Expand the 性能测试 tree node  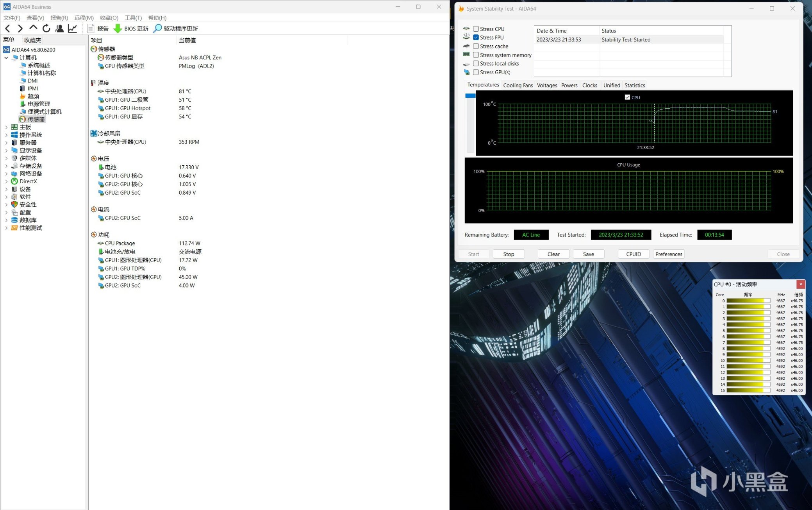tap(6, 228)
